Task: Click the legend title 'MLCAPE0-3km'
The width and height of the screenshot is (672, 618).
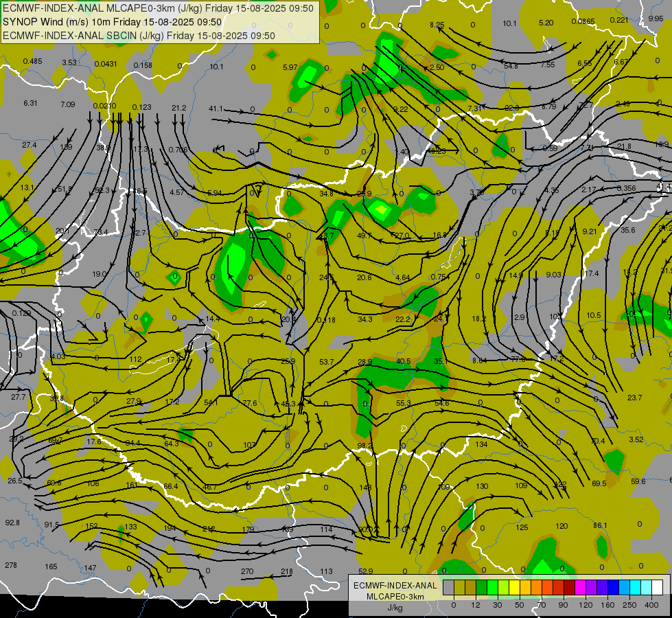Action: (395, 597)
